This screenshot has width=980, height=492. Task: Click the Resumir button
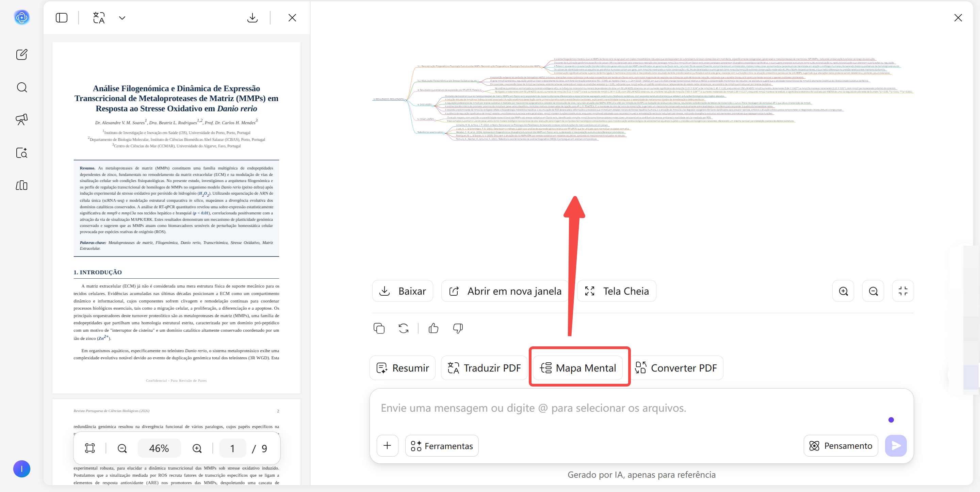(403, 368)
